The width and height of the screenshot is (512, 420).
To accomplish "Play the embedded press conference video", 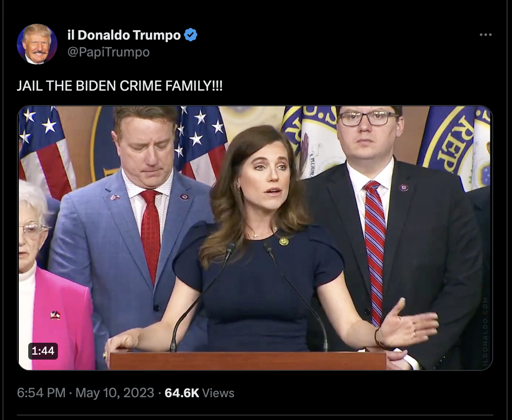I will [255, 238].
